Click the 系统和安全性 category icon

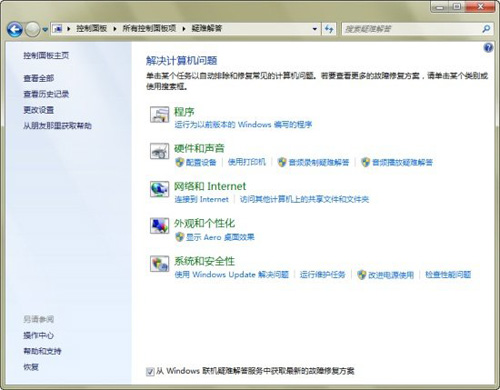[159, 264]
